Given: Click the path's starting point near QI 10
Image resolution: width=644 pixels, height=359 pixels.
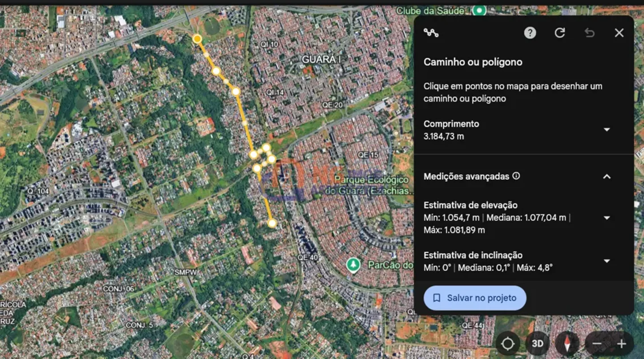Looking at the screenshot, I should pos(197,39).
